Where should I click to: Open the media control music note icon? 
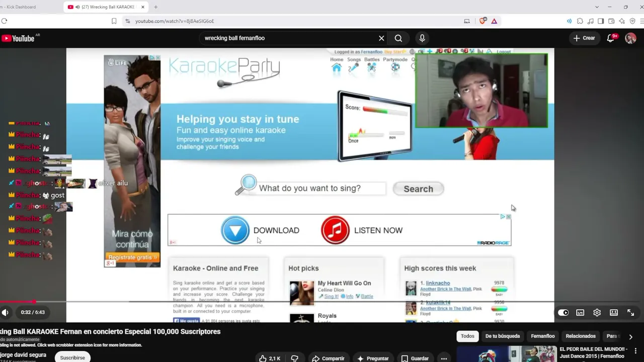[x=590, y=21]
